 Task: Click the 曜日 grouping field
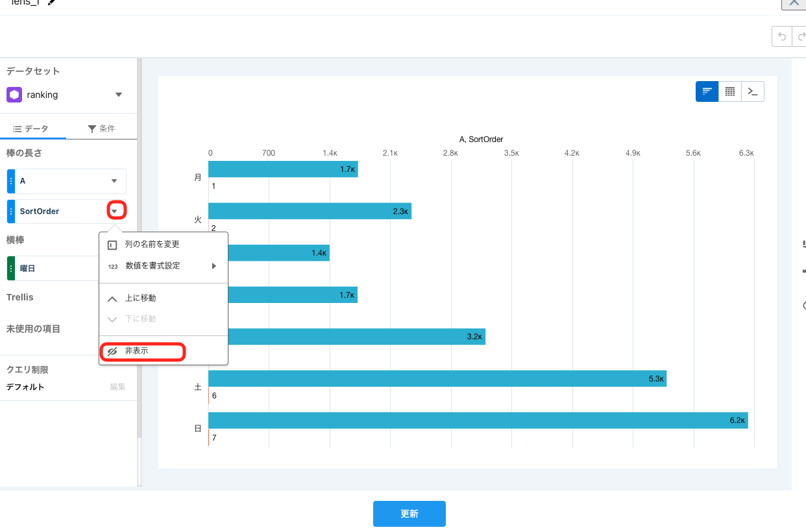point(53,268)
